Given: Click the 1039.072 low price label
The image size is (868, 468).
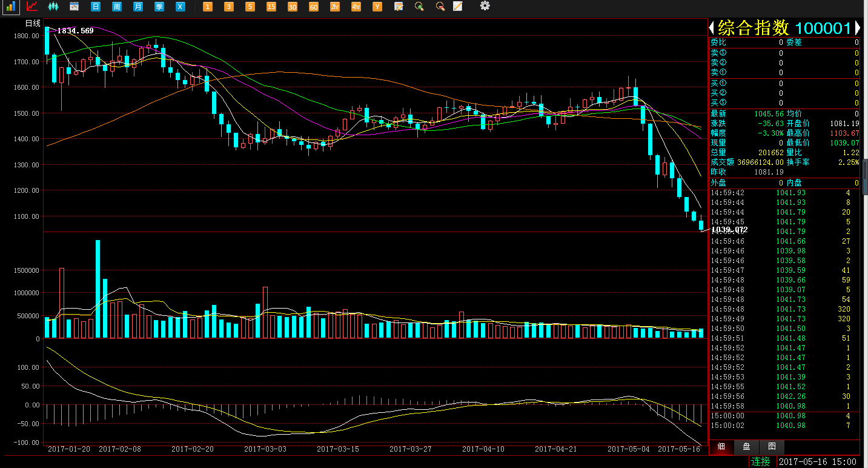Looking at the screenshot, I should [x=729, y=230].
